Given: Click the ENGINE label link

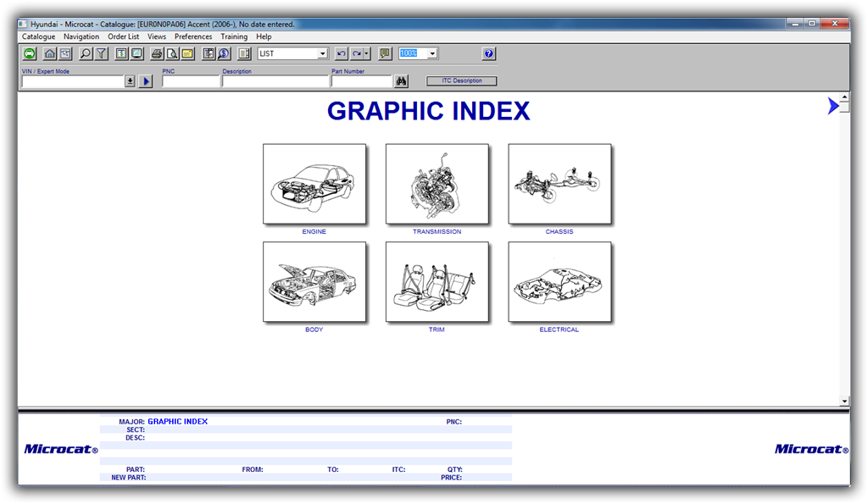Looking at the screenshot, I should [314, 232].
